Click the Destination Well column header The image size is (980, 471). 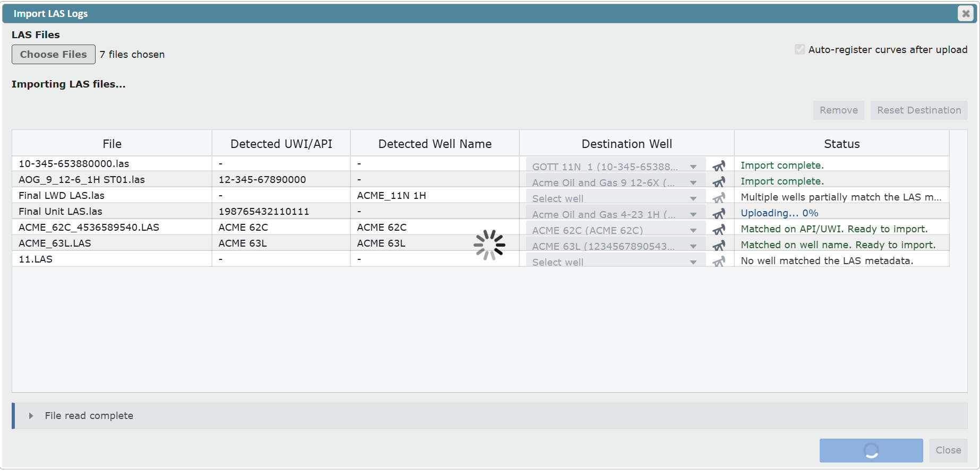[x=627, y=143]
